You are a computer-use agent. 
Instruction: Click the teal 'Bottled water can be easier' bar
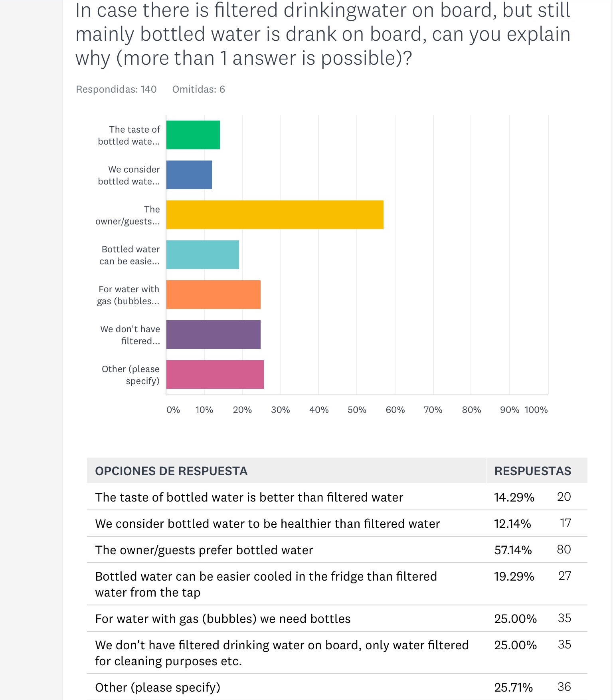[202, 255]
